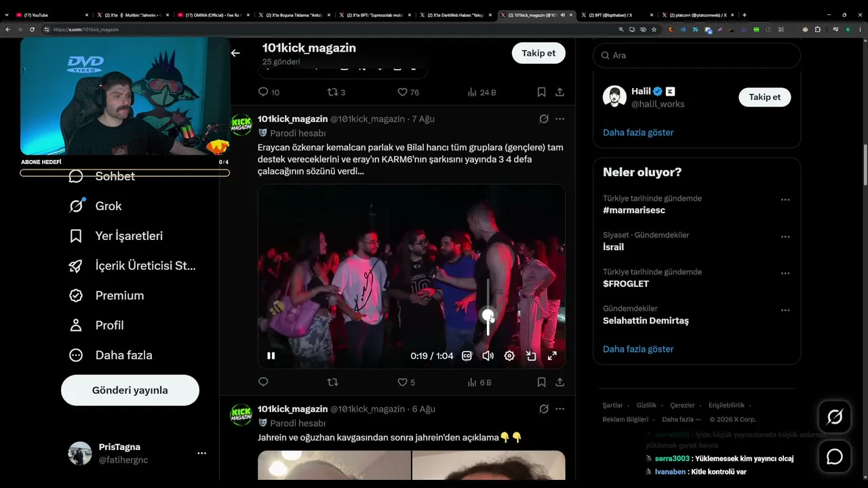868x488 pixels.
Task: Open Yer İşaretleri bookmarks page
Action: click(x=116, y=236)
